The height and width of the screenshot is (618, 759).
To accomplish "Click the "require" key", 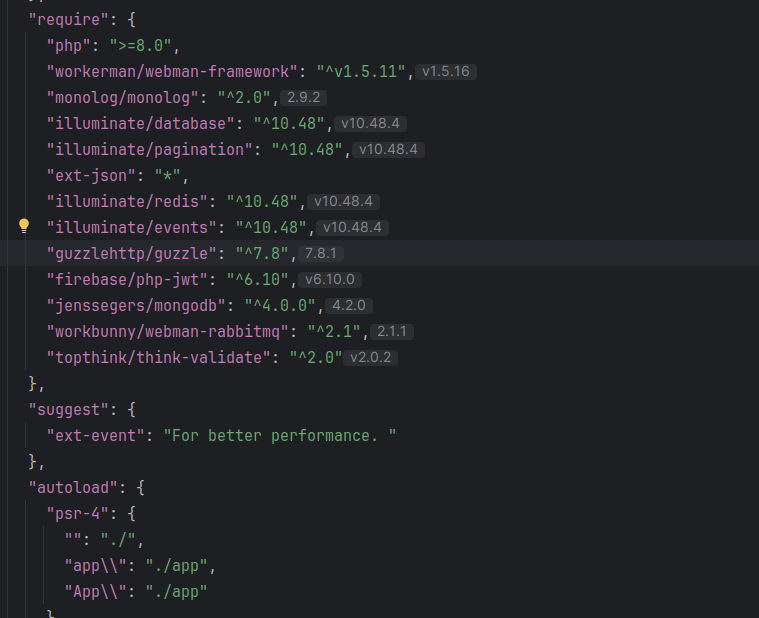I will [x=69, y=20].
